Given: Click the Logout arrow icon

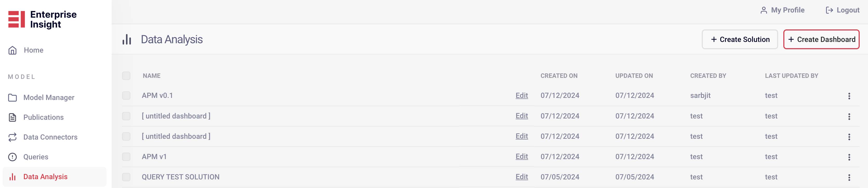Looking at the screenshot, I should 829,10.
